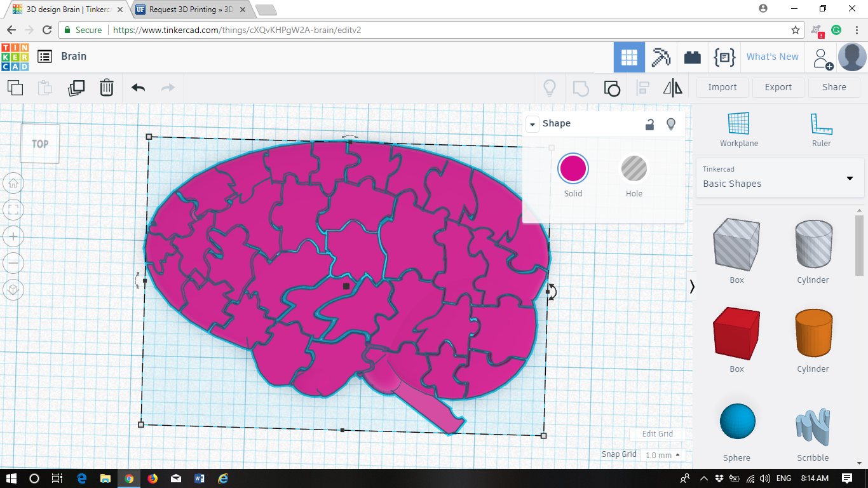The image size is (868, 488).
Task: Zoom out with the minus button
Action: (x=13, y=263)
